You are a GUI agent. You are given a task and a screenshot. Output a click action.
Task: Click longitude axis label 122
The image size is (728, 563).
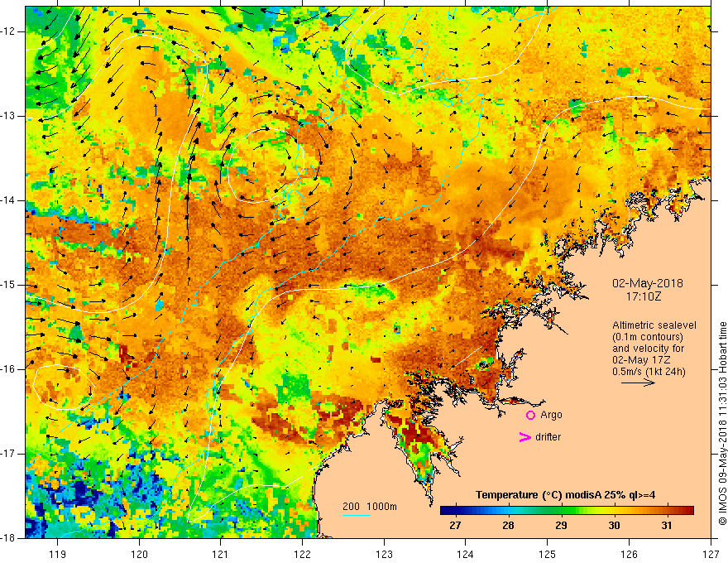pyautogui.click(x=302, y=554)
